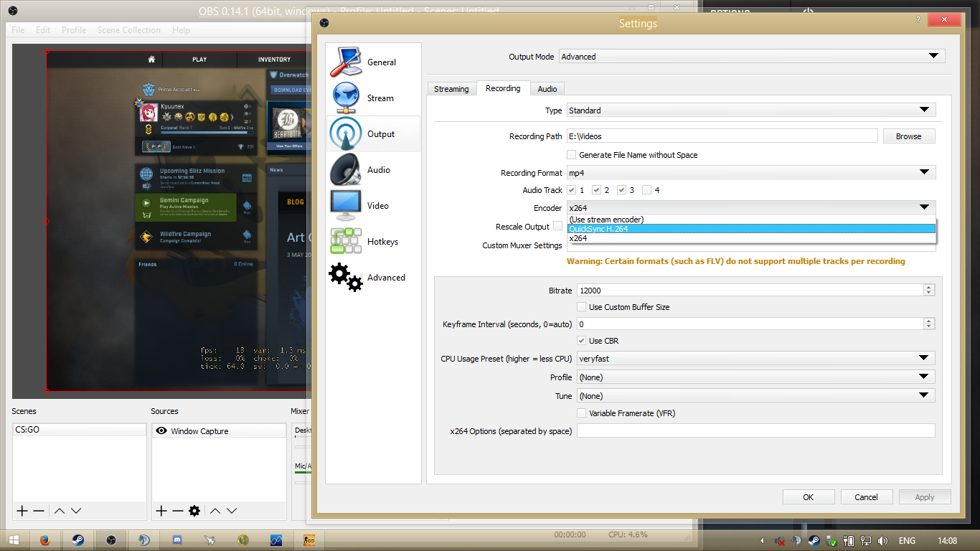Remove source with the Sources minus icon

pos(177,511)
